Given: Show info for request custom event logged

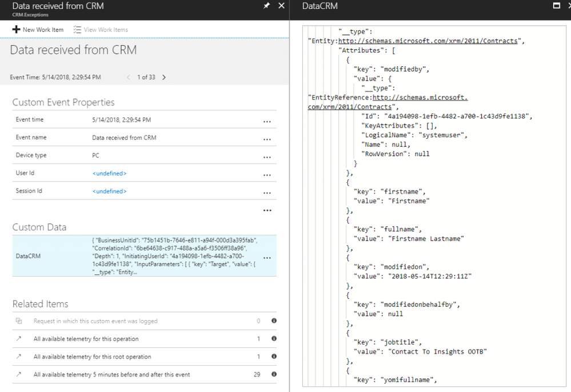Looking at the screenshot, I should click(274, 321).
